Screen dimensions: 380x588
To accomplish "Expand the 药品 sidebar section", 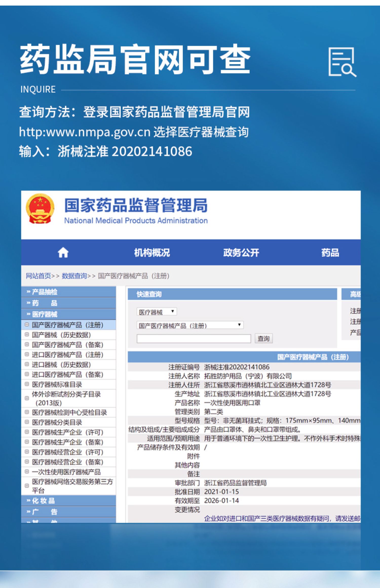I will coord(68,303).
